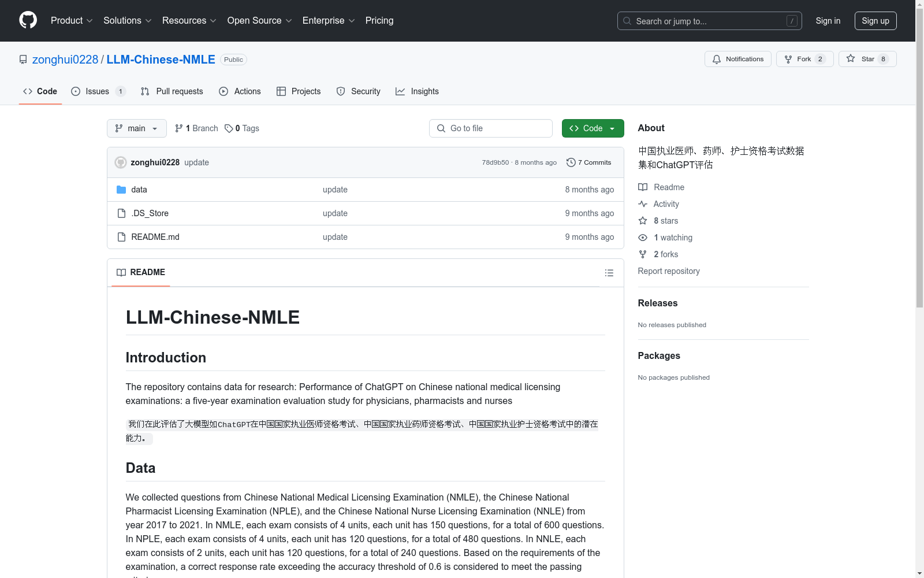Open the .DS_Store file
The image size is (924, 578).
pos(150,213)
